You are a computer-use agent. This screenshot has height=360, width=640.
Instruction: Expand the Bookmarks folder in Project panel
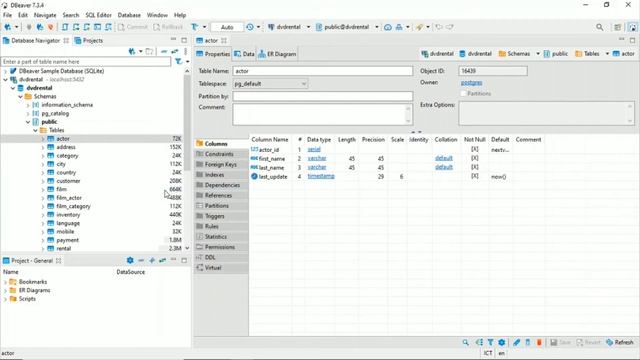5,282
